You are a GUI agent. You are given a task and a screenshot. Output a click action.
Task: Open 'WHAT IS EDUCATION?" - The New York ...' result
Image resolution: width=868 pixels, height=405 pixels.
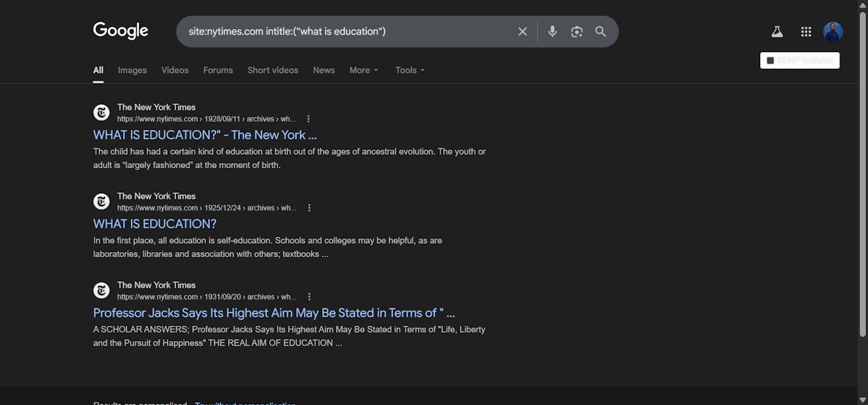205,135
